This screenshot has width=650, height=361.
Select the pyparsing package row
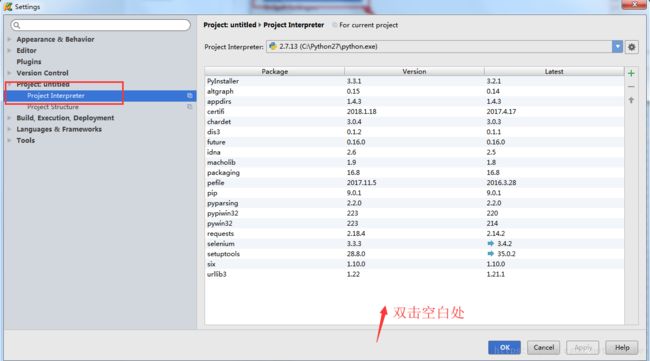point(414,203)
